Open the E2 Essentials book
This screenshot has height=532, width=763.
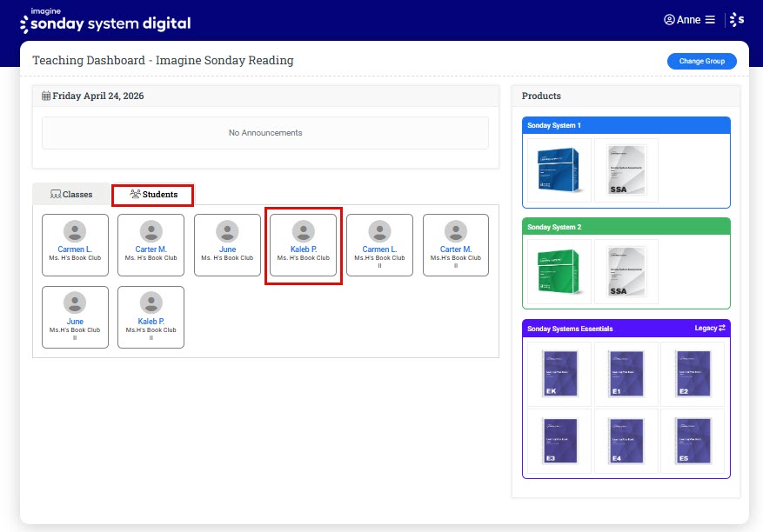pos(693,374)
